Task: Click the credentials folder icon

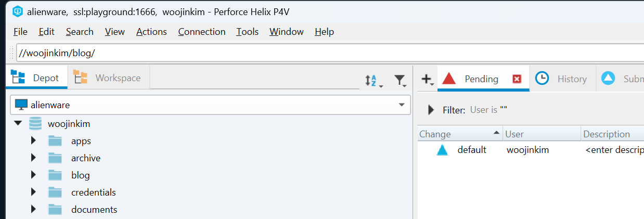Action: (55, 192)
